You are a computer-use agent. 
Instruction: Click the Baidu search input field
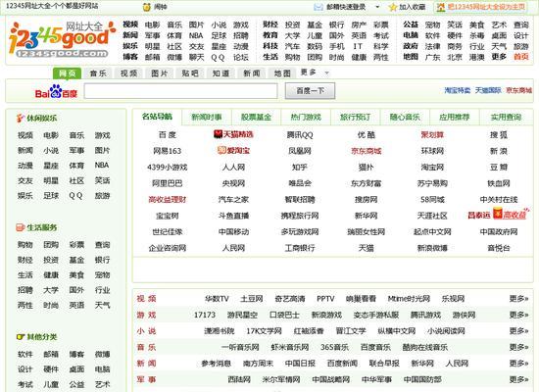click(181, 91)
